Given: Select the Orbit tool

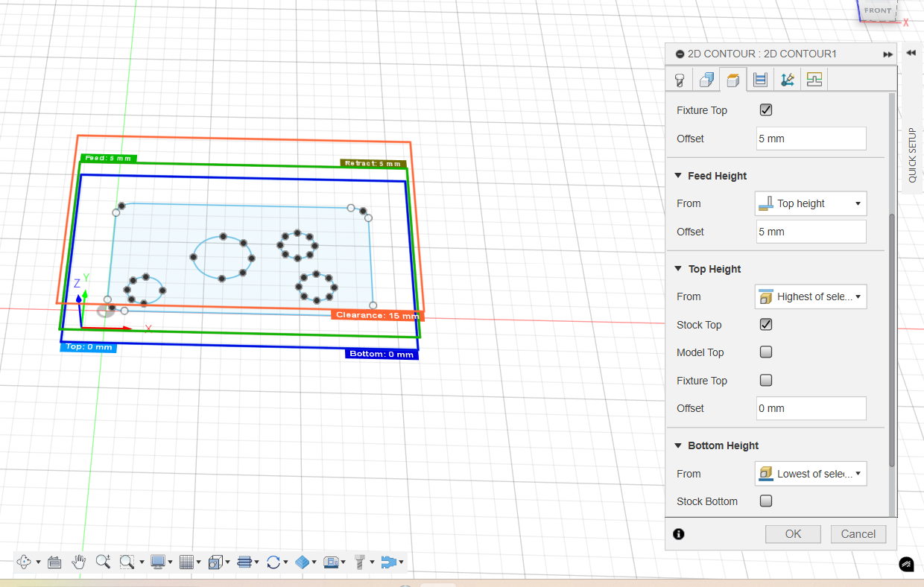Looking at the screenshot, I should [23, 562].
